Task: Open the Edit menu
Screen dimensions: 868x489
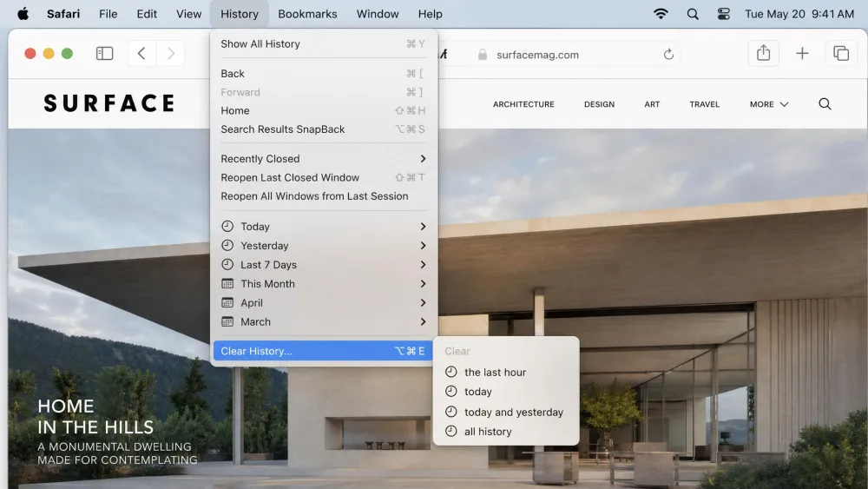Action: pos(147,14)
